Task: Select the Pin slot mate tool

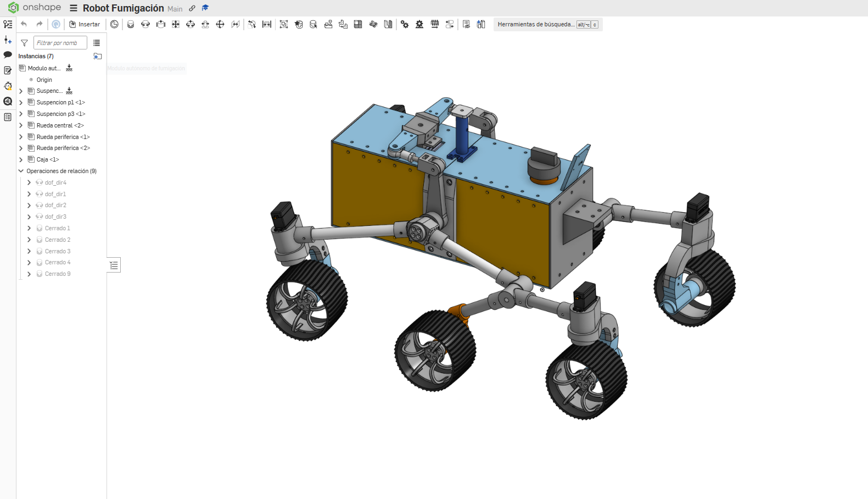Action: click(x=205, y=24)
